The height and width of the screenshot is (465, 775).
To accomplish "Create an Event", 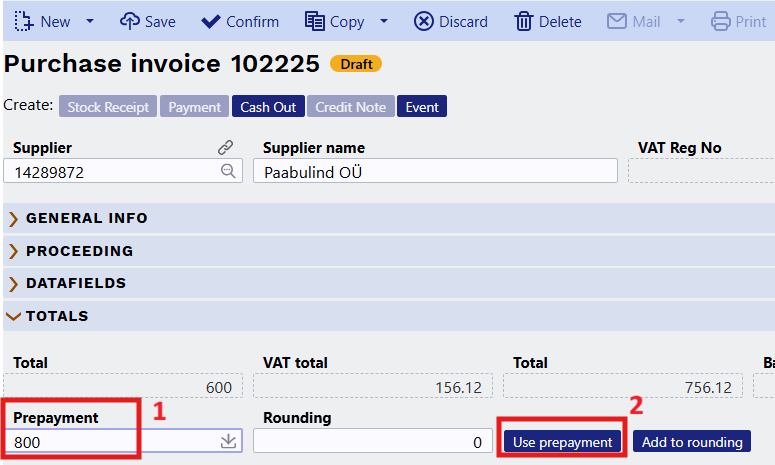I will coord(422,107).
